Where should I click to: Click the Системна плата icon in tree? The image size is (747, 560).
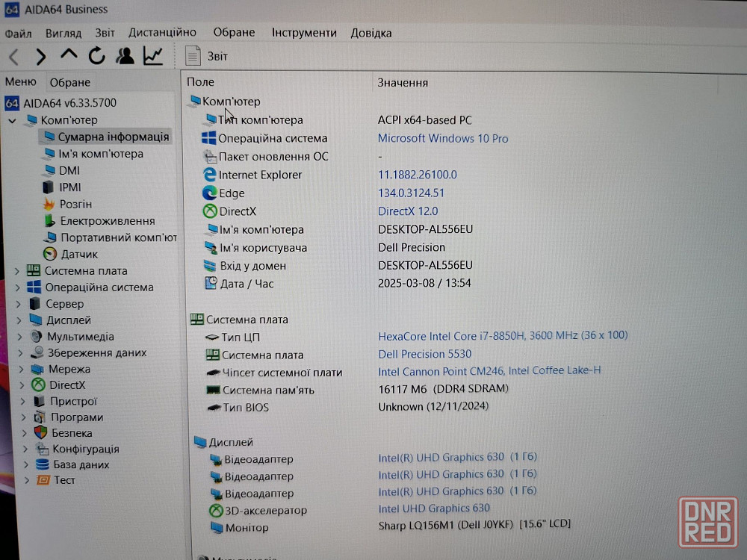(34, 270)
